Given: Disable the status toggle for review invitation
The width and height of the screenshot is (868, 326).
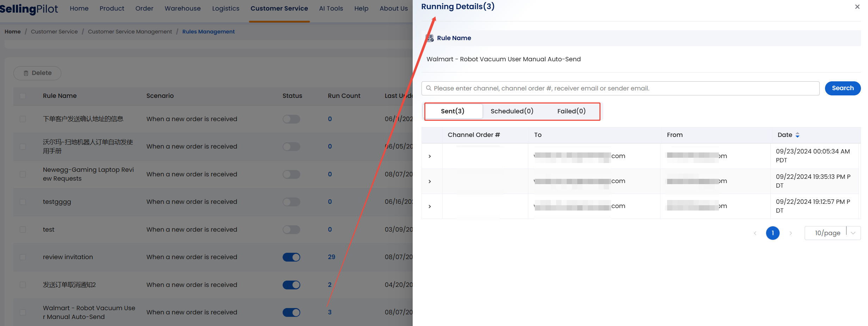Looking at the screenshot, I should point(291,257).
